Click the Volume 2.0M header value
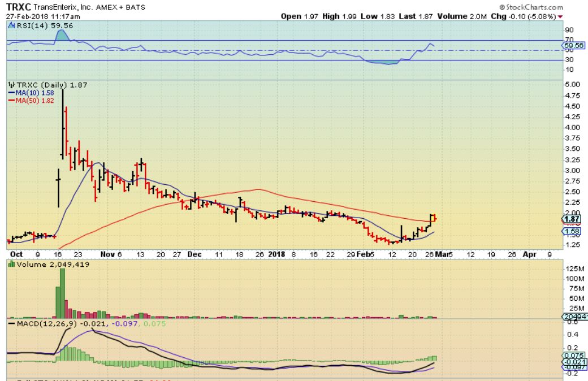The width and height of the screenshot is (588, 381). pos(462,16)
